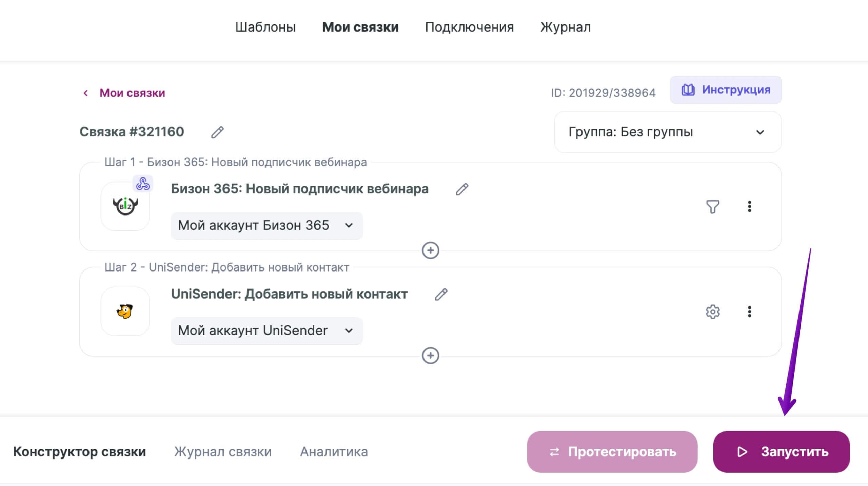
Task: Click Шаг 1 step header label
Action: (236, 162)
